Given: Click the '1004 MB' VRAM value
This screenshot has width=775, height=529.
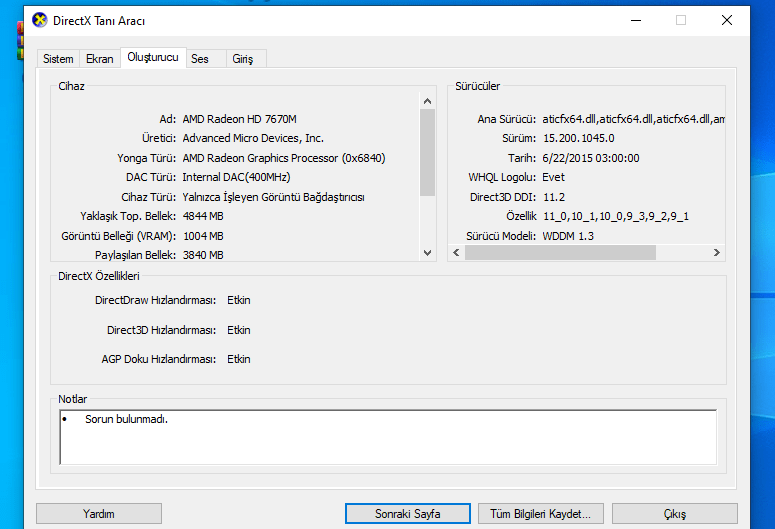Looking at the screenshot, I should [x=203, y=236].
